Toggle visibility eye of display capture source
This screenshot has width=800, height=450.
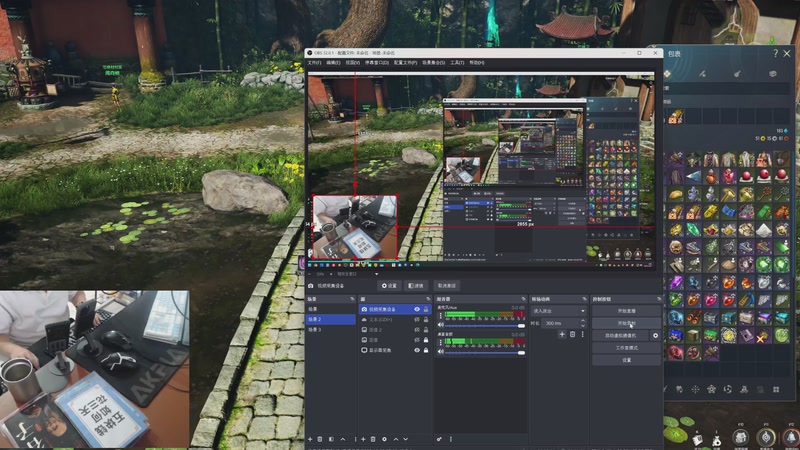click(x=417, y=350)
